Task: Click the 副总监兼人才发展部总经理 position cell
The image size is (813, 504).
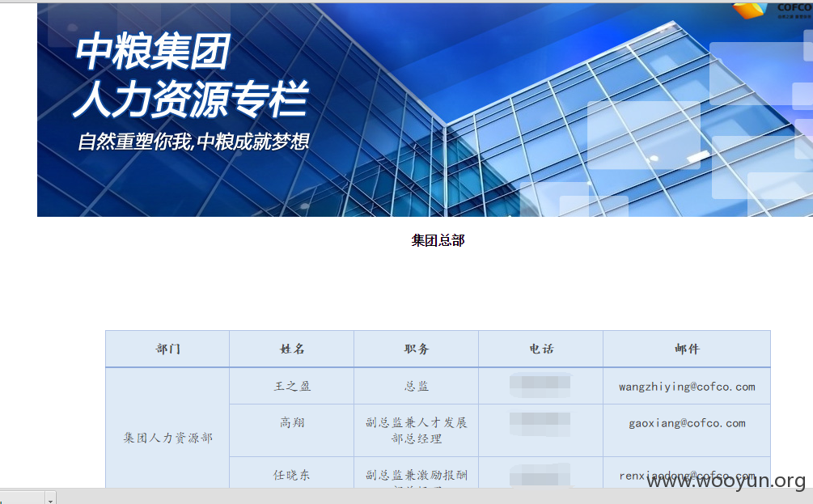Action: 417,430
